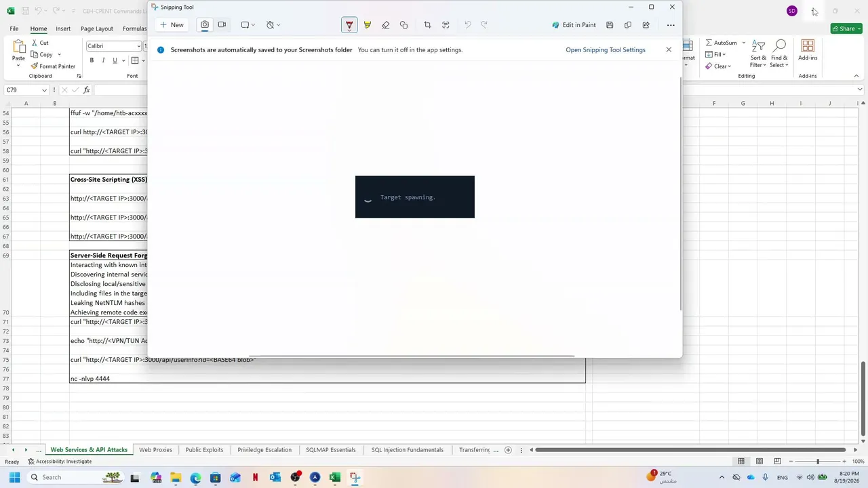Click Accessibility: Investigate in status bar
The image size is (868, 488).
click(60, 462)
